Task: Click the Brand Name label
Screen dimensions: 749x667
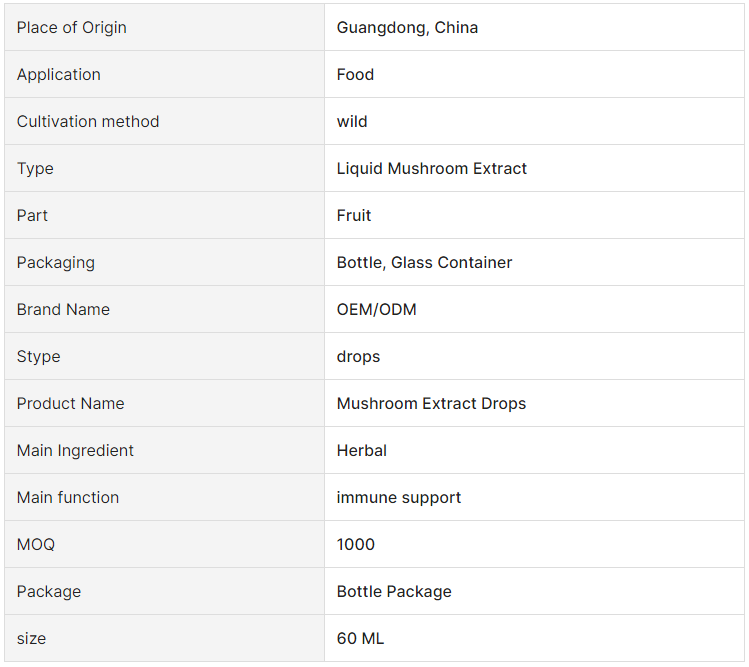Action: click(x=63, y=310)
